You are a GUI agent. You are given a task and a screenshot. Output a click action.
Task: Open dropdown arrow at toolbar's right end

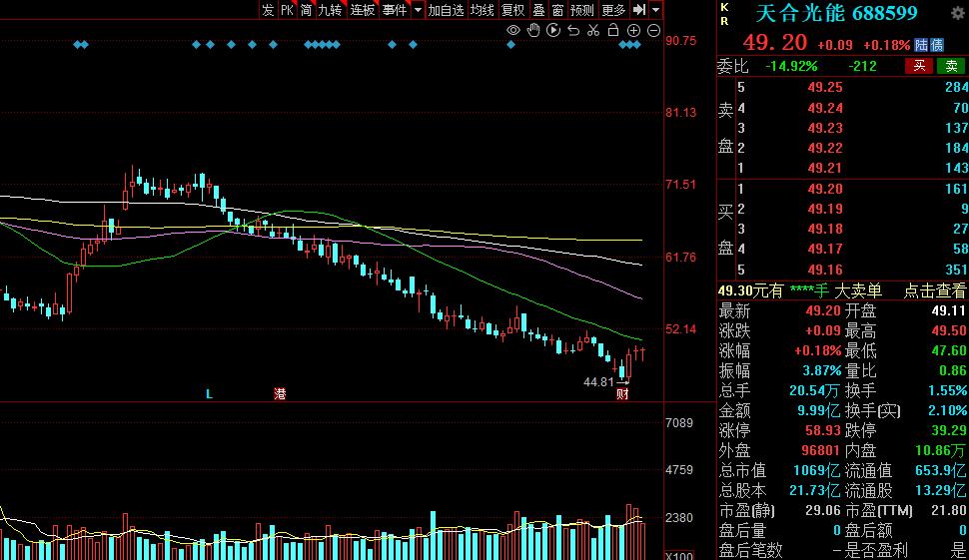tap(655, 10)
